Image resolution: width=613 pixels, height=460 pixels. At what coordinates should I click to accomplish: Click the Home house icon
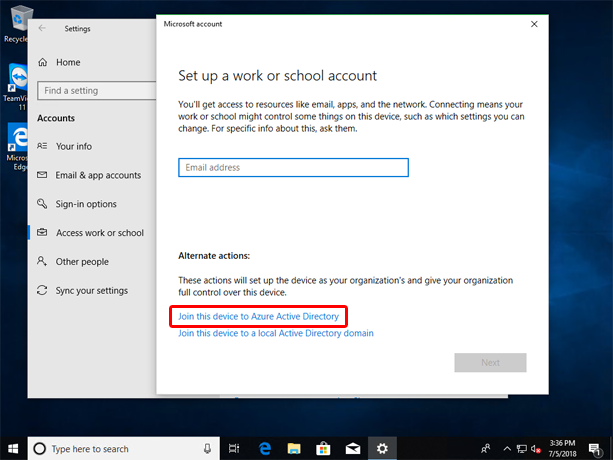[x=43, y=62]
